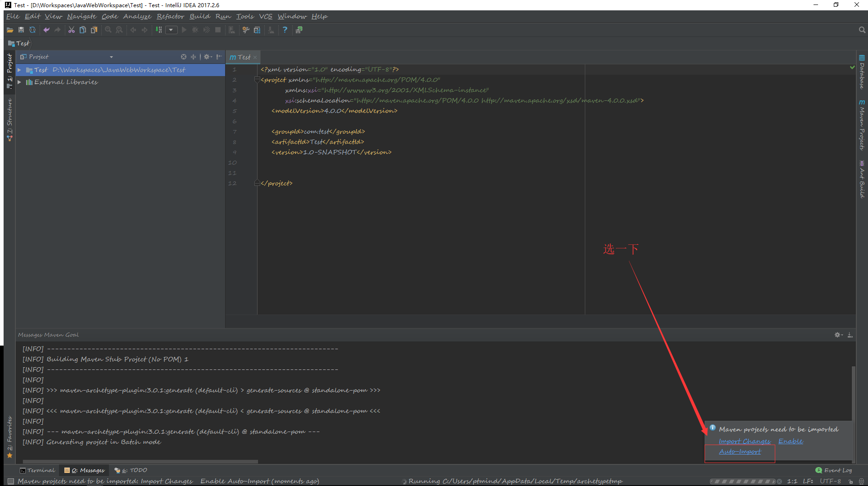Screen dimensions: 868x486
Task: Toggle the Structure side tool window
Action: coord(9,120)
